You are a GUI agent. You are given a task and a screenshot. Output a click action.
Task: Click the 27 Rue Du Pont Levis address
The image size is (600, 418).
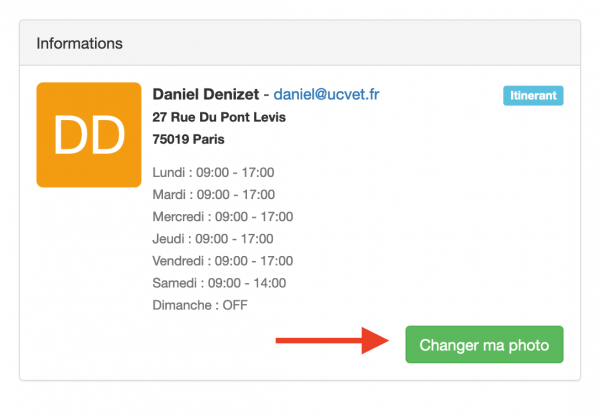[x=219, y=118]
